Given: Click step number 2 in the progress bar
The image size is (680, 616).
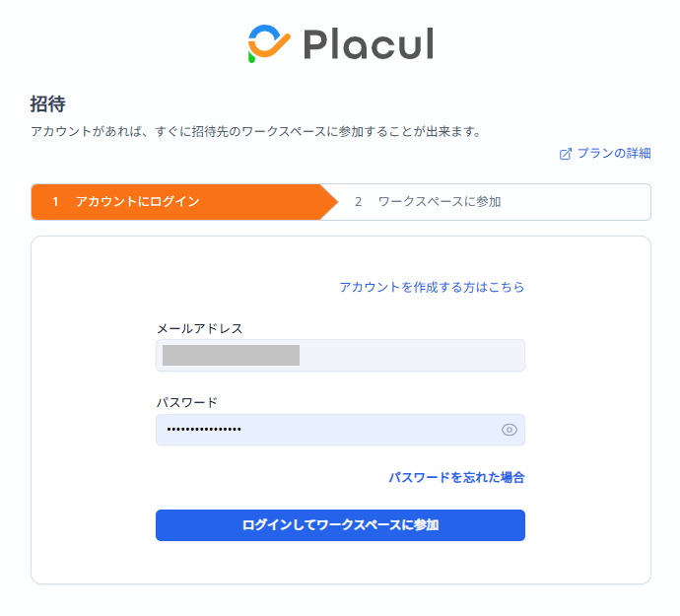Looking at the screenshot, I should pos(359,202).
